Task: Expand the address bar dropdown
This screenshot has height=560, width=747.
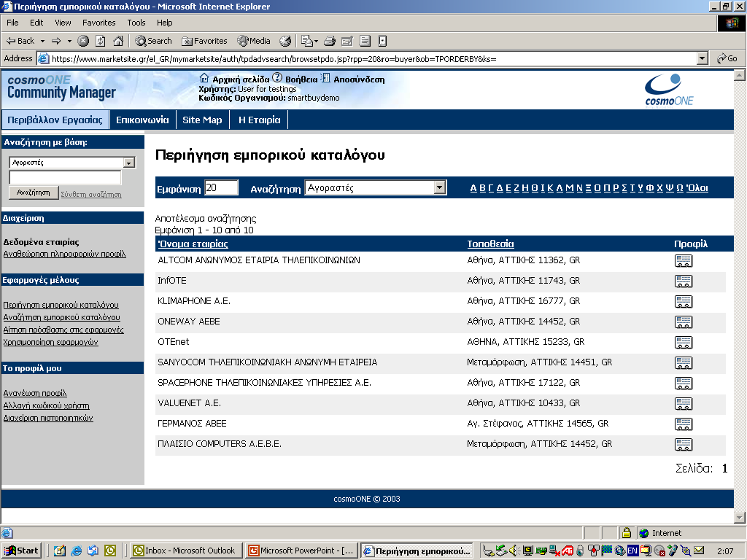Action: point(703,58)
